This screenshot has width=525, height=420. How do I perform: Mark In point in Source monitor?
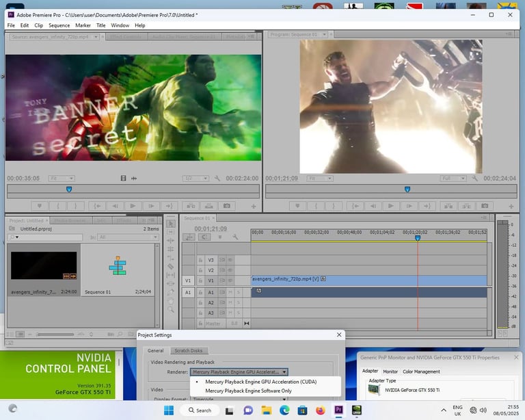pyautogui.click(x=57, y=206)
